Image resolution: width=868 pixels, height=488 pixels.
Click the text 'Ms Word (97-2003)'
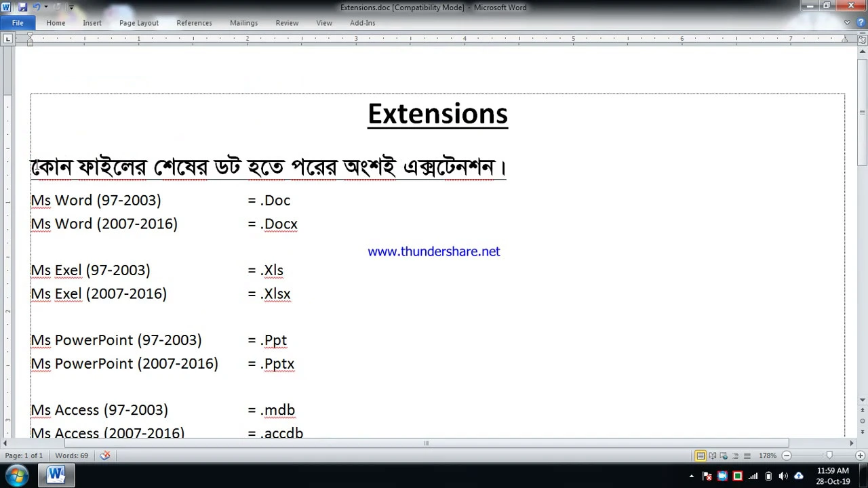click(x=96, y=201)
